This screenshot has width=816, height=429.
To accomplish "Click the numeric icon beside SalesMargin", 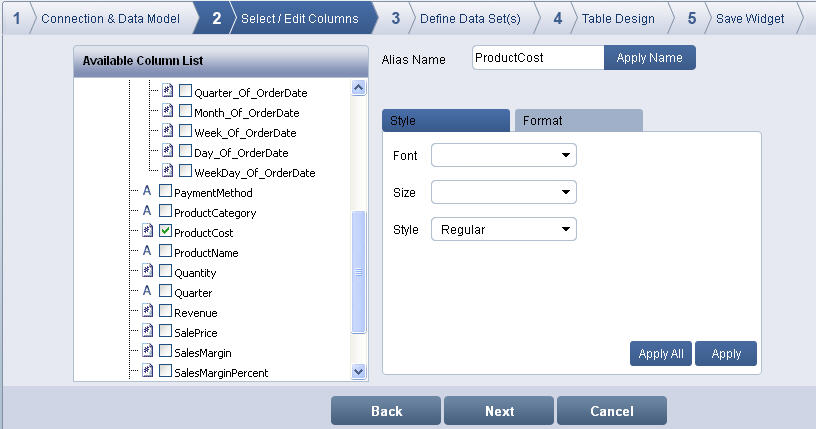I will point(147,352).
